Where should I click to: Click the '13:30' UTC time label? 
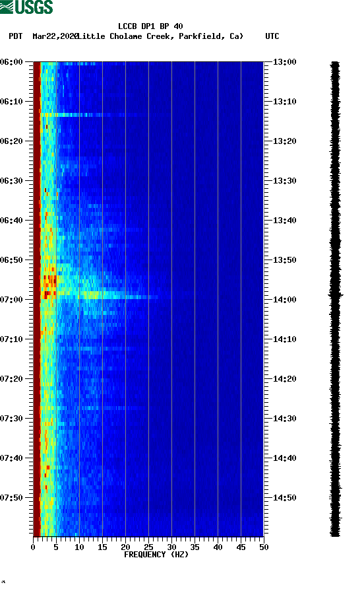coord(284,181)
